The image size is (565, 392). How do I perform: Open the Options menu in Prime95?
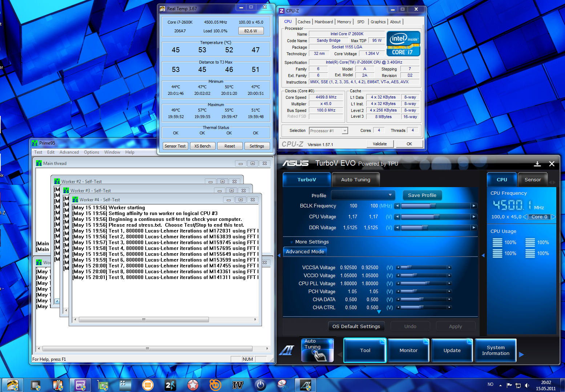pyautogui.click(x=92, y=152)
